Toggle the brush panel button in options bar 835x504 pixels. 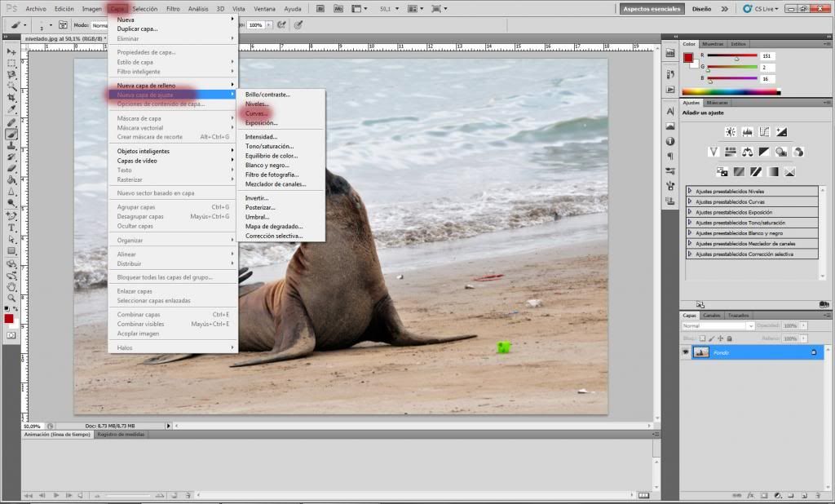tap(63, 25)
